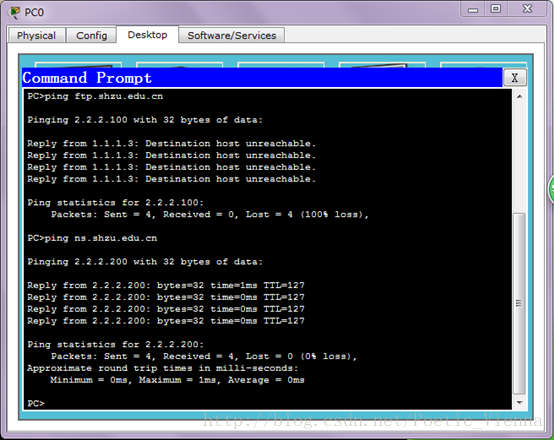
Task: Click the terminal scrollbar down arrow
Action: tap(519, 402)
